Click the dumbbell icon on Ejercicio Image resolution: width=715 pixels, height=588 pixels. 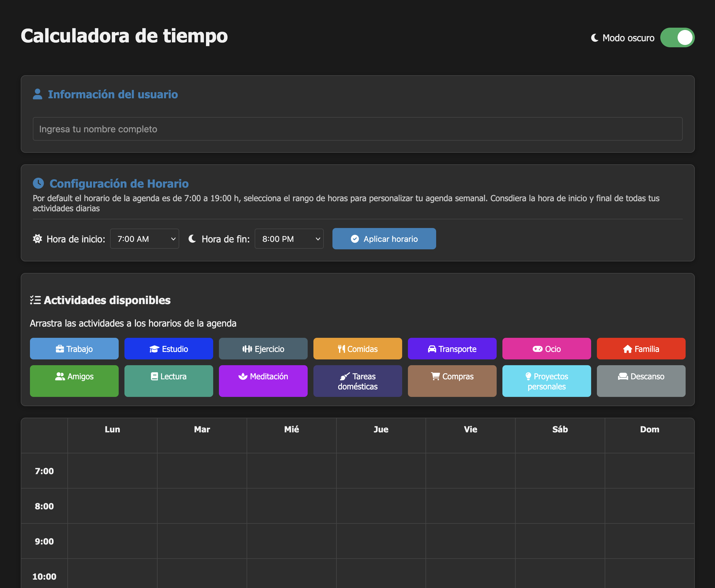247,349
